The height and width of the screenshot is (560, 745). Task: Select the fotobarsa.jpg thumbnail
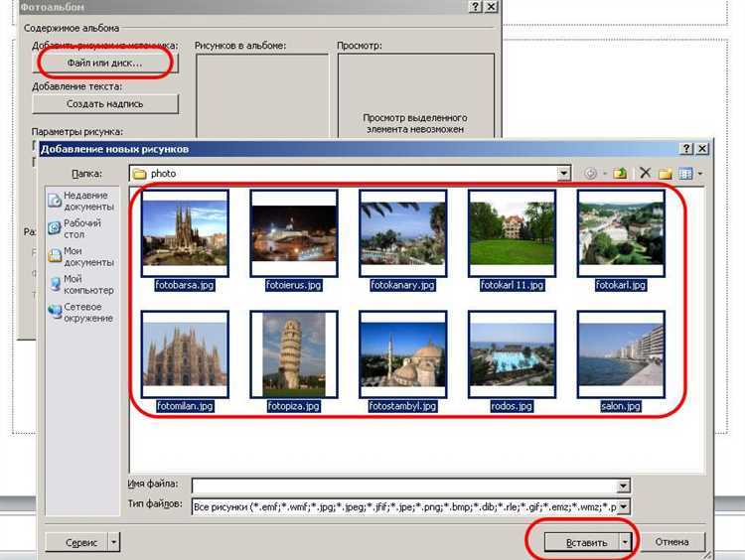[185, 234]
